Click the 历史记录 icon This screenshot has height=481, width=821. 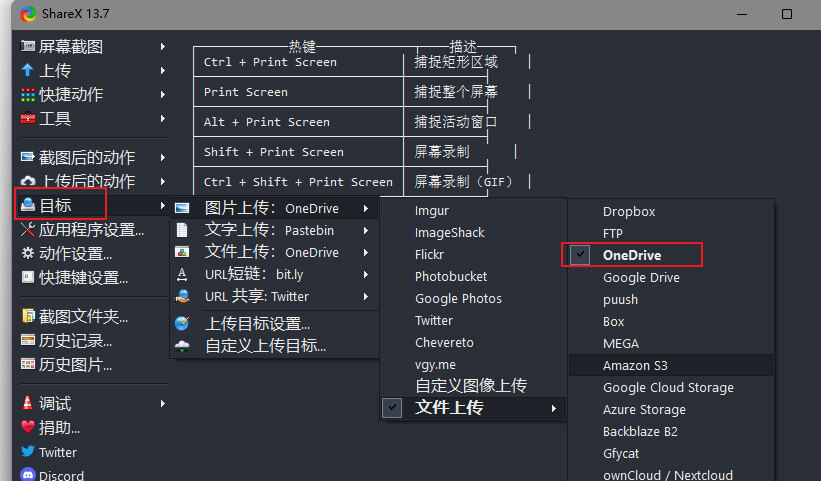[28, 340]
